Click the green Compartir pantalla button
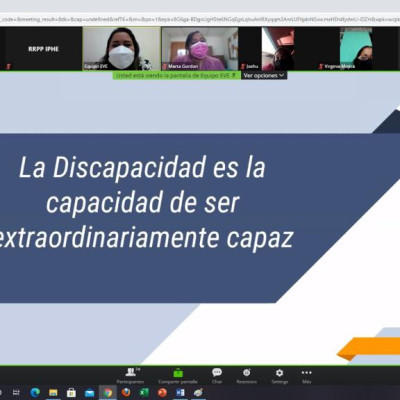 coord(178,376)
